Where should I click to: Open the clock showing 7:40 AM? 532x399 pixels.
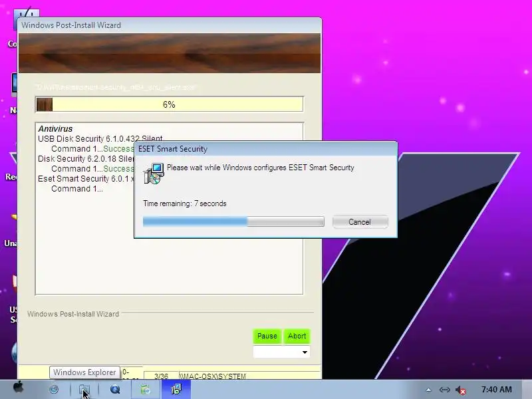tap(496, 390)
